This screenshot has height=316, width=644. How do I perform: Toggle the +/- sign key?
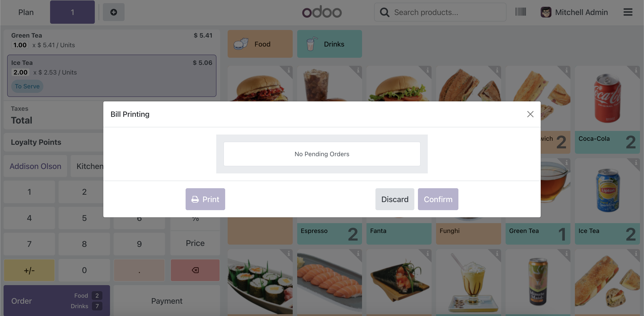(29, 270)
